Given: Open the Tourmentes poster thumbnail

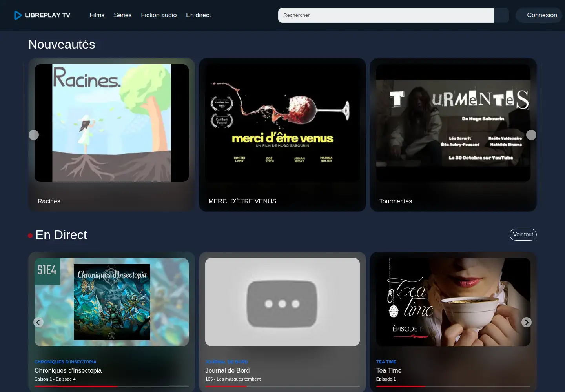Looking at the screenshot, I should click(453, 123).
